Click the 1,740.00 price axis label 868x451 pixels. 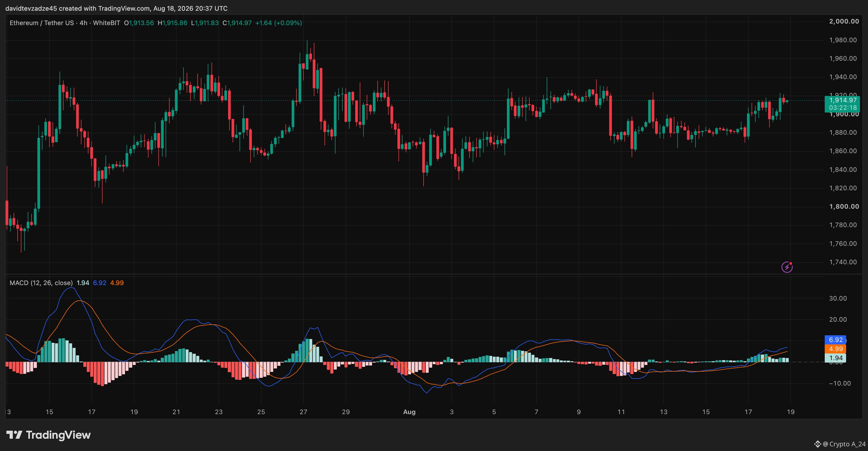pyautogui.click(x=843, y=262)
